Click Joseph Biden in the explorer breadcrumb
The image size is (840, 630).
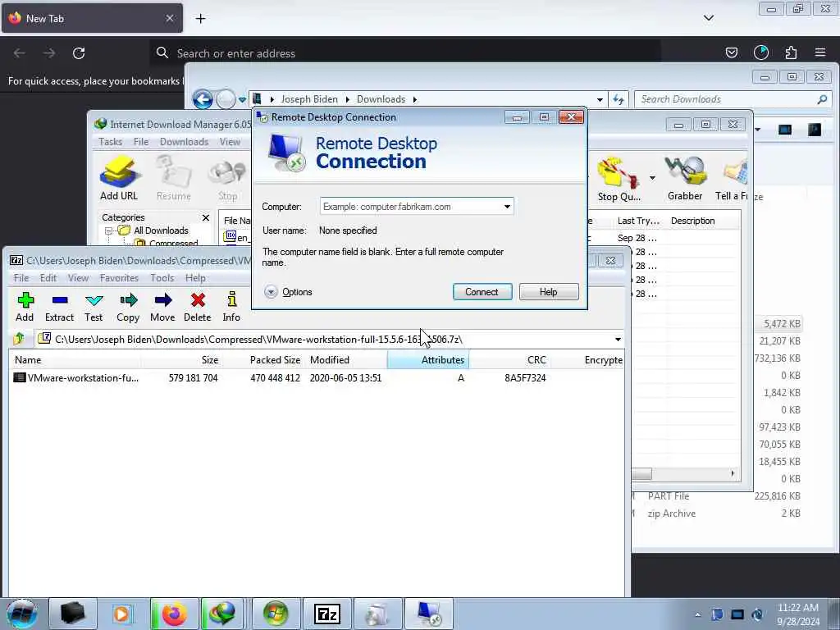[309, 99]
